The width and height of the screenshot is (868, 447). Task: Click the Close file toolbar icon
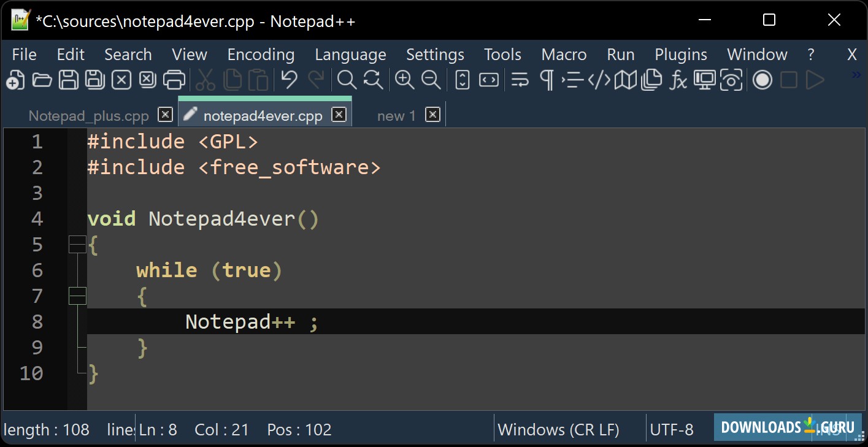coord(121,80)
